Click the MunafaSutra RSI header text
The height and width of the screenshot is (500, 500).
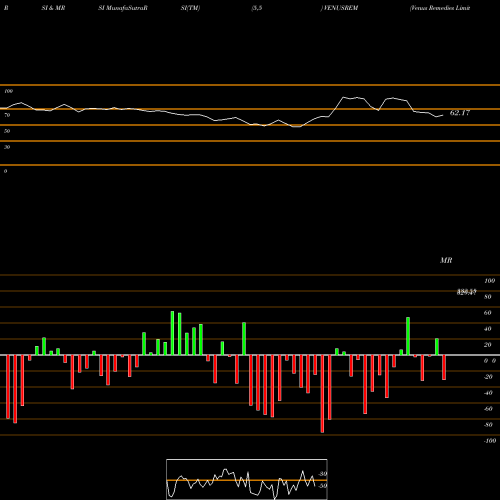[123, 8]
